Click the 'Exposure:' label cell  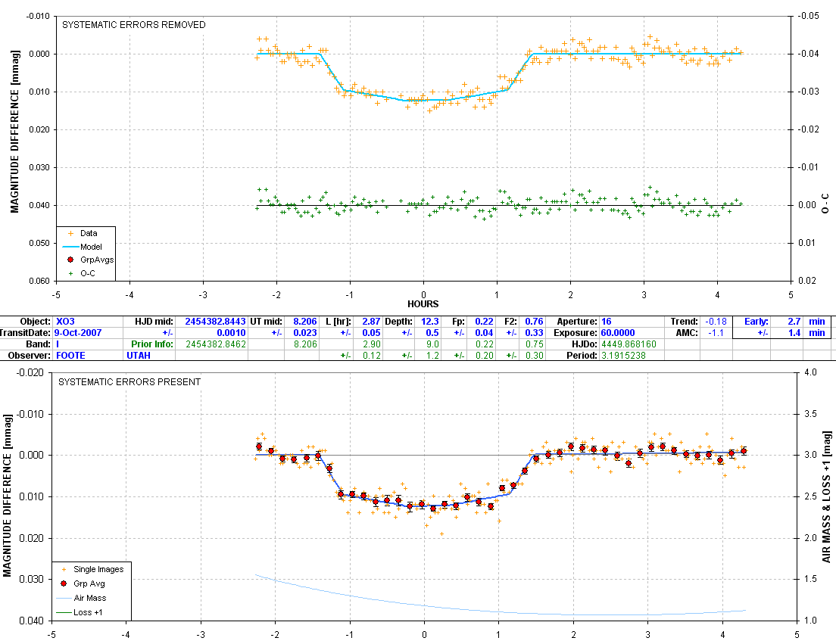pyautogui.click(x=576, y=332)
